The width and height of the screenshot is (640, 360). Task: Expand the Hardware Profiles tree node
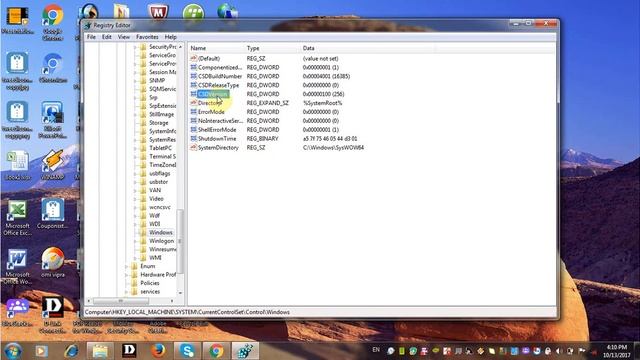click(127, 275)
